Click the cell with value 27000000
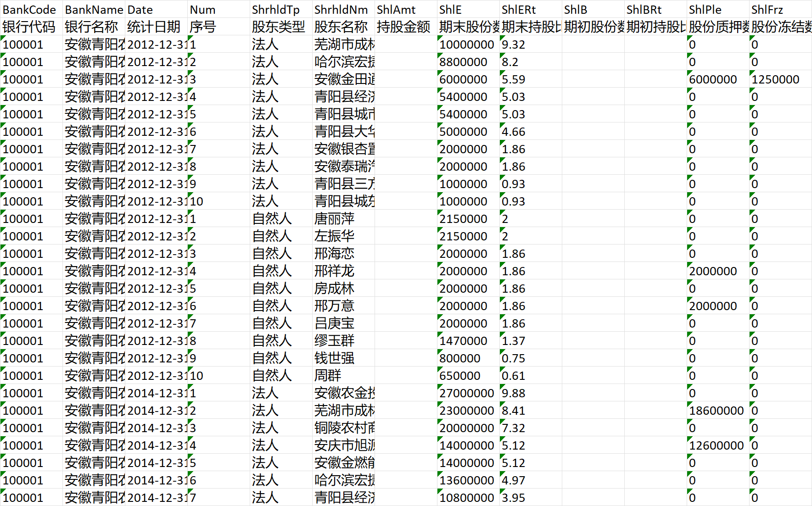The image size is (812, 506). tap(468, 393)
